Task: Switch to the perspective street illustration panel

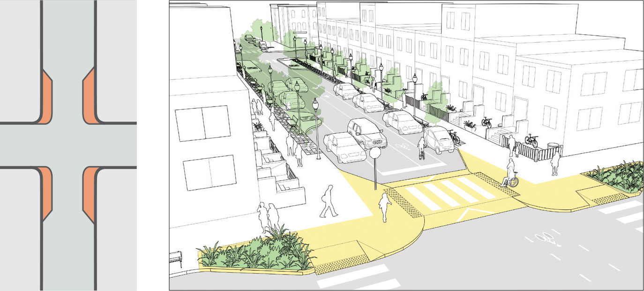Action: tap(403, 145)
